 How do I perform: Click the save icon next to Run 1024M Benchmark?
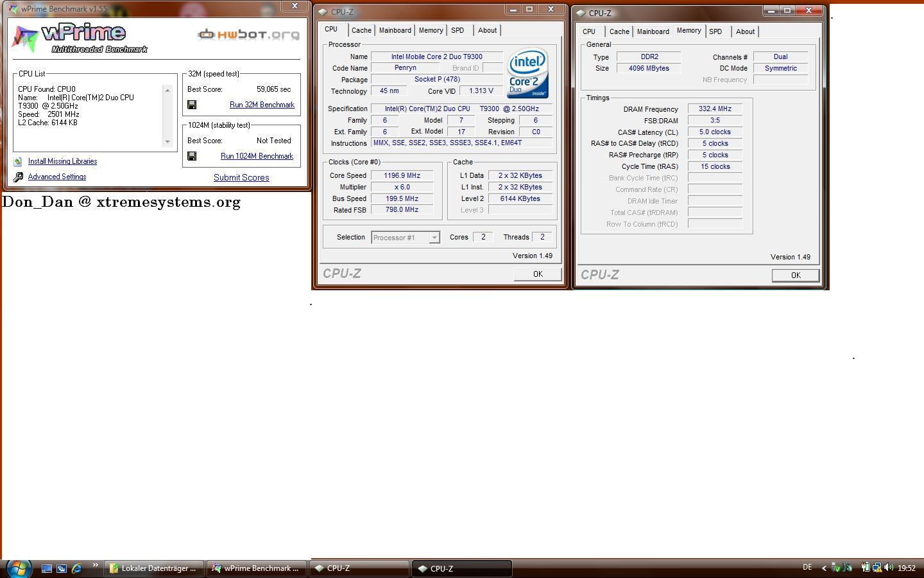click(191, 156)
